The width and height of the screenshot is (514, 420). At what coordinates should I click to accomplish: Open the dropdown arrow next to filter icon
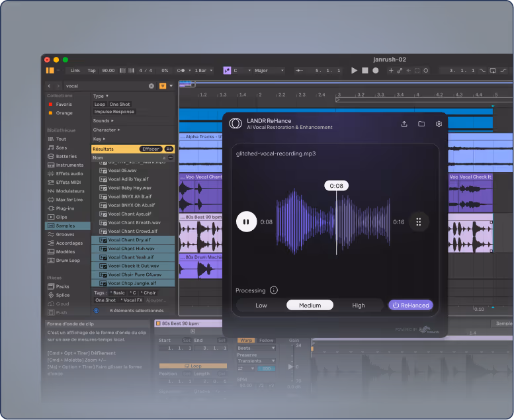(171, 86)
